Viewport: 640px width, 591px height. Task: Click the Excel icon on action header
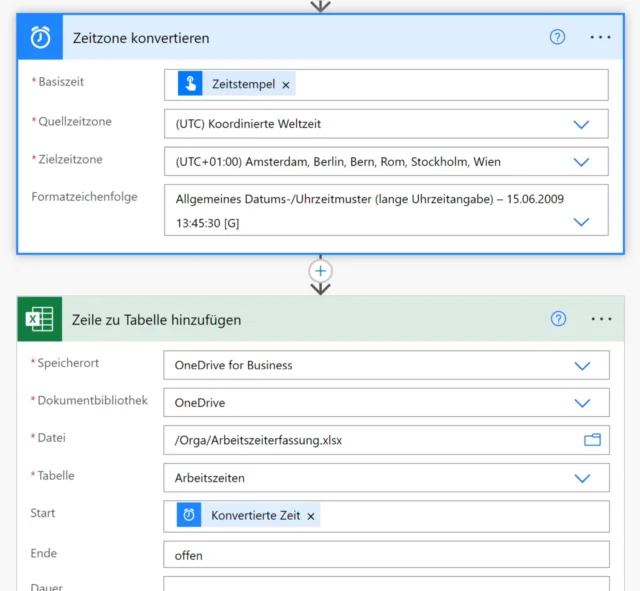point(40,320)
